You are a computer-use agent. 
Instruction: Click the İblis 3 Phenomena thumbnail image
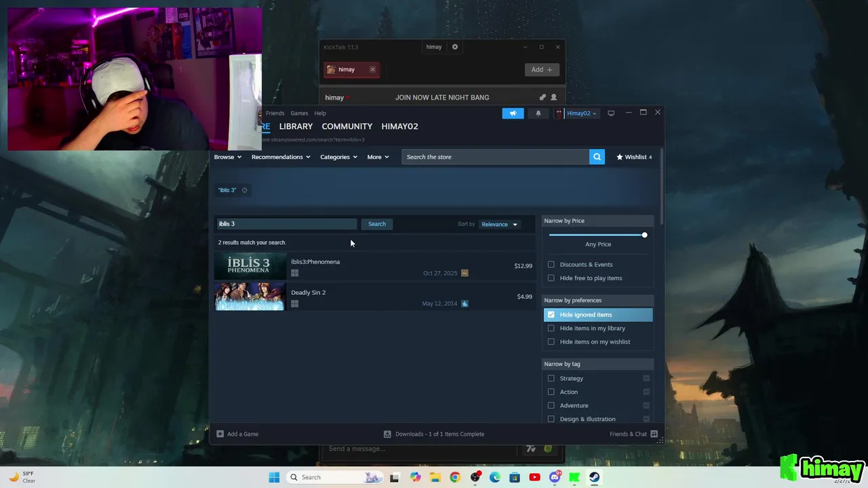pyautogui.click(x=250, y=266)
